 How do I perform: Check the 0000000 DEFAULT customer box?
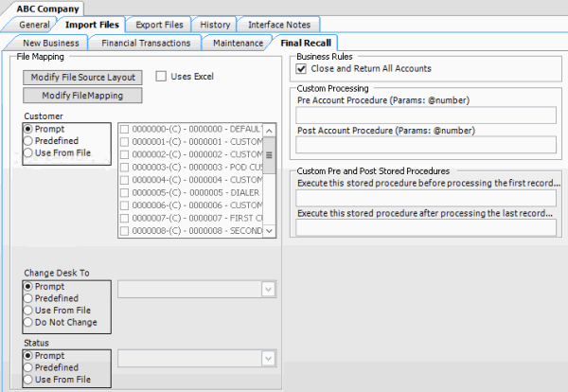[x=125, y=130]
